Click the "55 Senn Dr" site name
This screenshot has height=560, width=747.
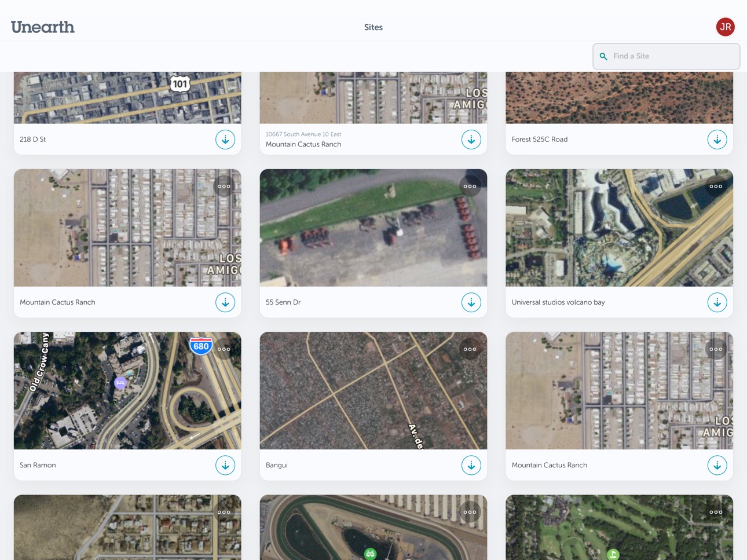click(x=283, y=302)
